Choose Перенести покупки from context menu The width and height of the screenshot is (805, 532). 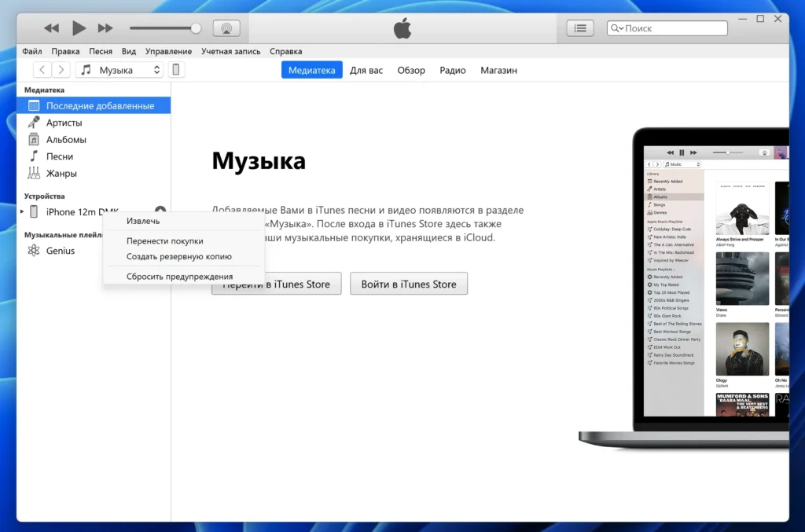point(184,241)
